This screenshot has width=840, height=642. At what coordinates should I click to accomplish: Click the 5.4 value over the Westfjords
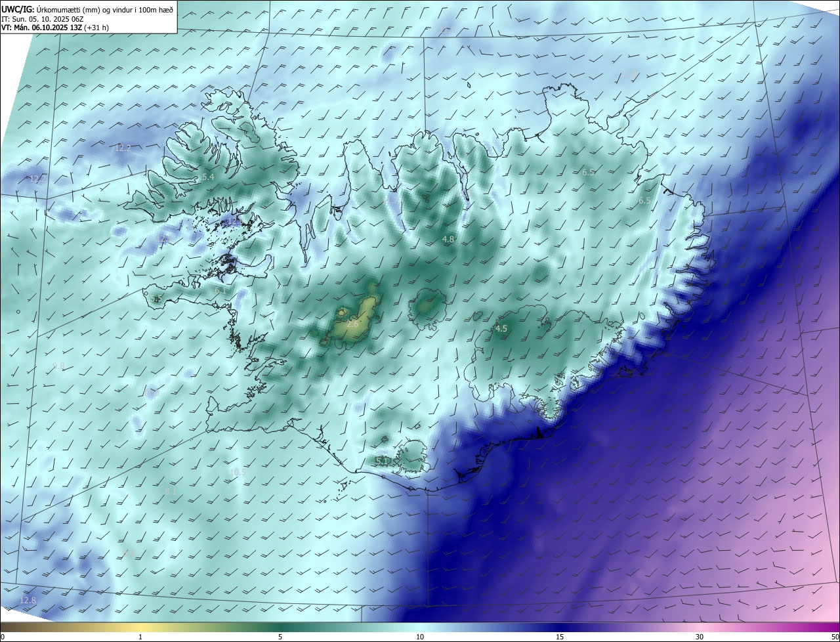208,177
